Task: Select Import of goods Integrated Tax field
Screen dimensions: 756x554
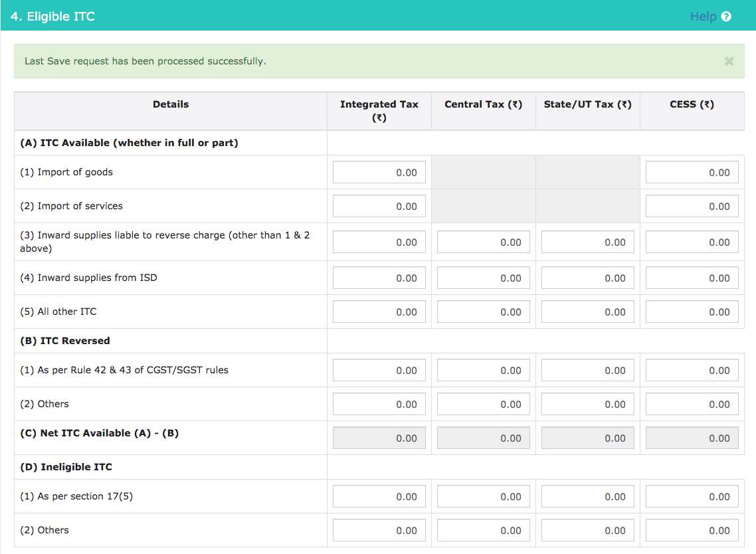Action: pos(379,172)
